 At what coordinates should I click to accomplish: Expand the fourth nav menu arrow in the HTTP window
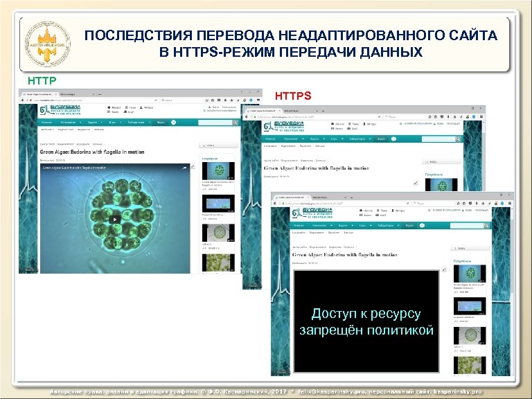click(x=121, y=122)
